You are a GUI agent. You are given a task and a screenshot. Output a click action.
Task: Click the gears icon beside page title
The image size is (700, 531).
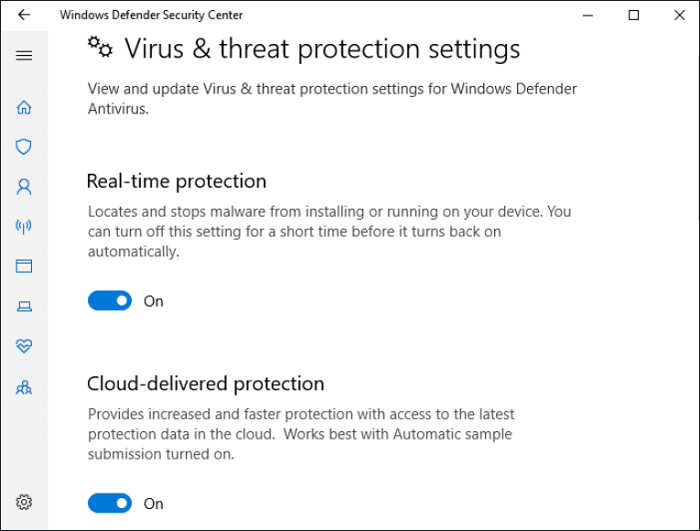coord(100,46)
